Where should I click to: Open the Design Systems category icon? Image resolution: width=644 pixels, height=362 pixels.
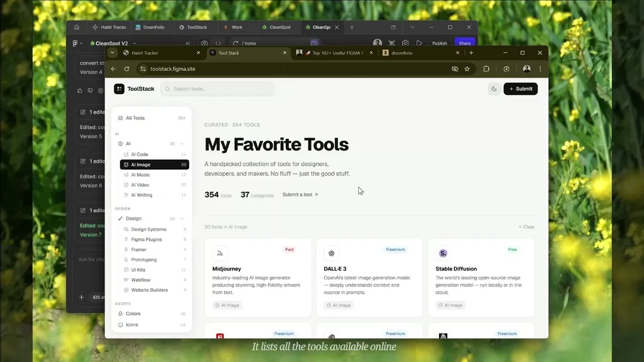point(126,229)
